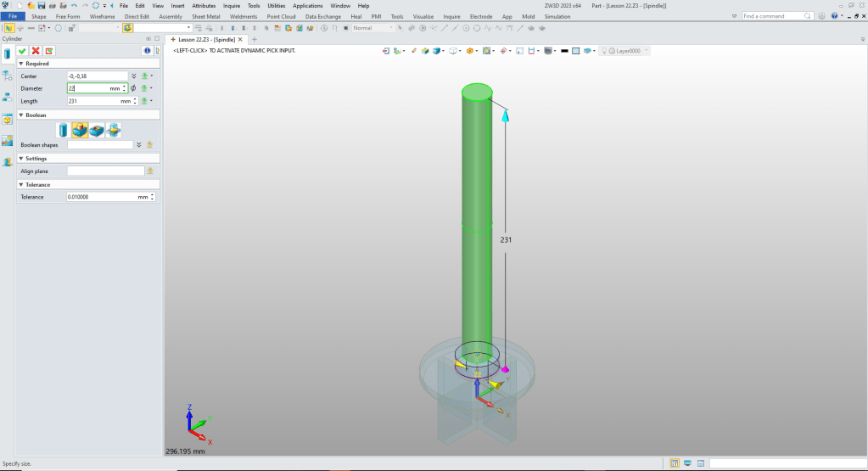
Task: Click the Save icon in title bar
Action: [41, 5]
